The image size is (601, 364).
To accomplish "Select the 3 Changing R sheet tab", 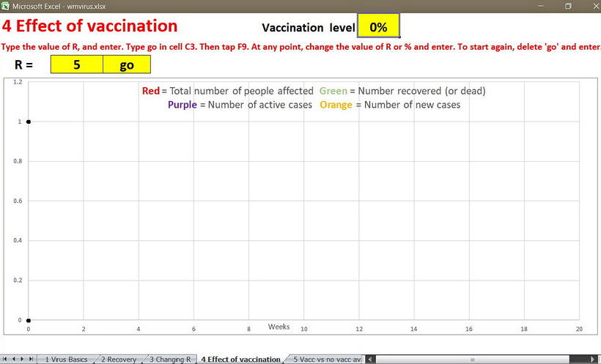I will tap(170, 359).
